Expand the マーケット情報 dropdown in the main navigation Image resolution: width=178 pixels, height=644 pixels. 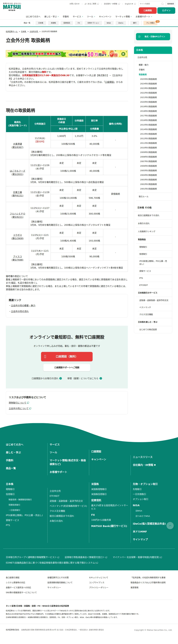[x=123, y=17]
